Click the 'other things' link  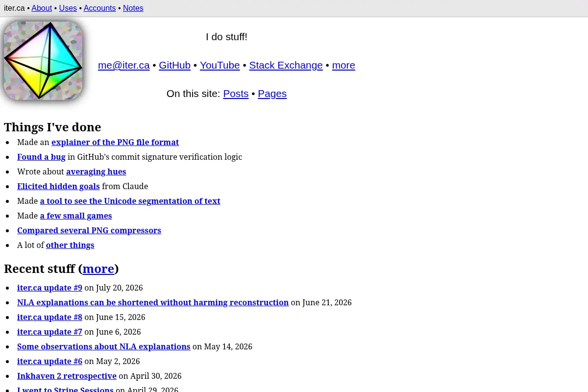point(70,245)
